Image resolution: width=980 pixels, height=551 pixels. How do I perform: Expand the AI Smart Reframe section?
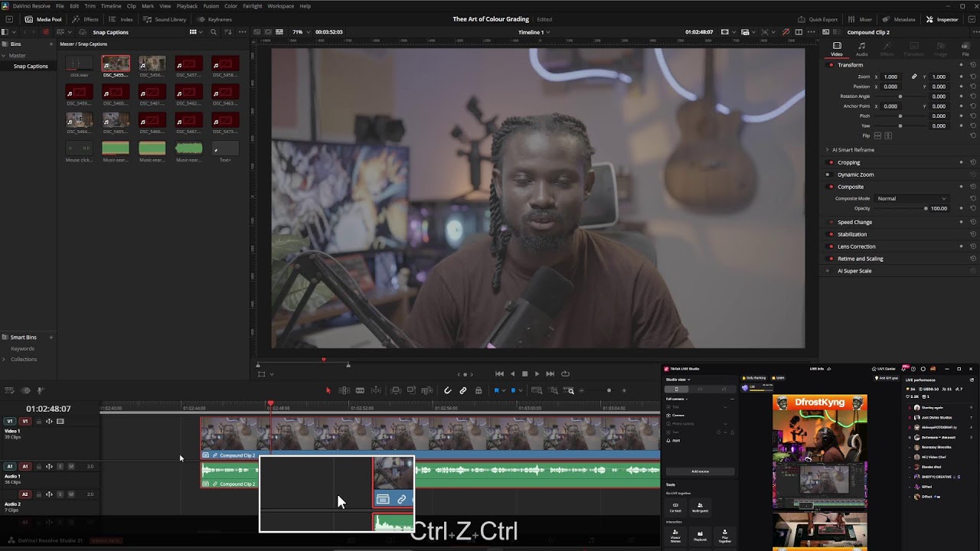click(x=827, y=150)
